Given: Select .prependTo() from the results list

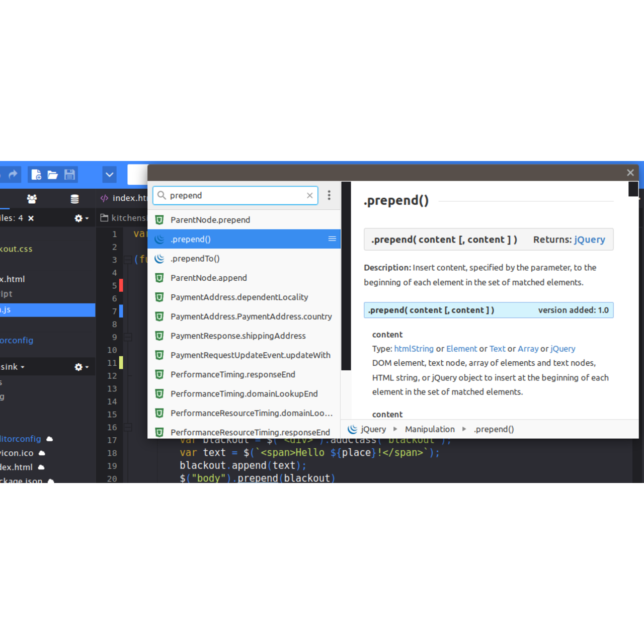Looking at the screenshot, I should (x=195, y=259).
